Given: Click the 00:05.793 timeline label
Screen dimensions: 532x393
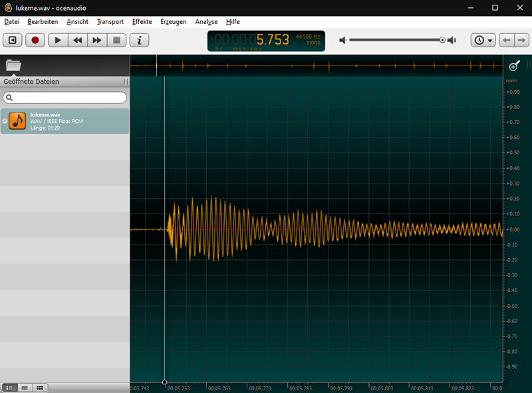Looking at the screenshot, I should point(341,388).
